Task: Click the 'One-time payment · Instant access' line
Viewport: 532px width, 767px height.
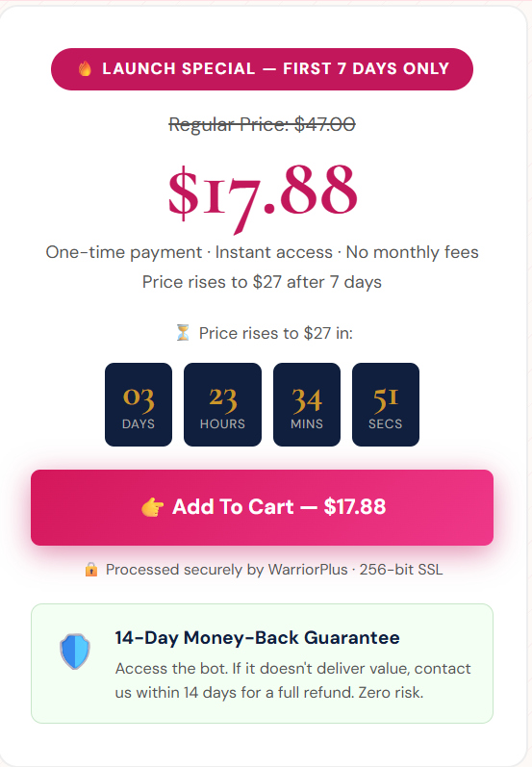Action: click(262, 252)
